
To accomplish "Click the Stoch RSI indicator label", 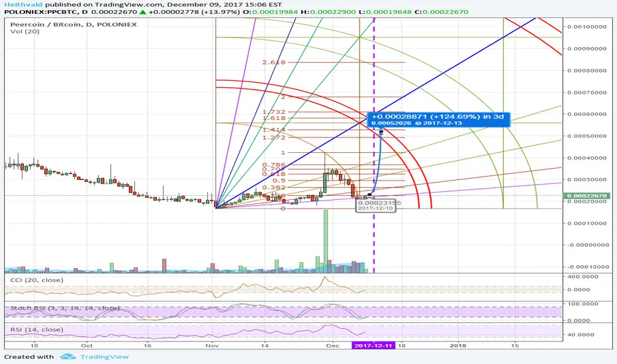I will point(65,308).
